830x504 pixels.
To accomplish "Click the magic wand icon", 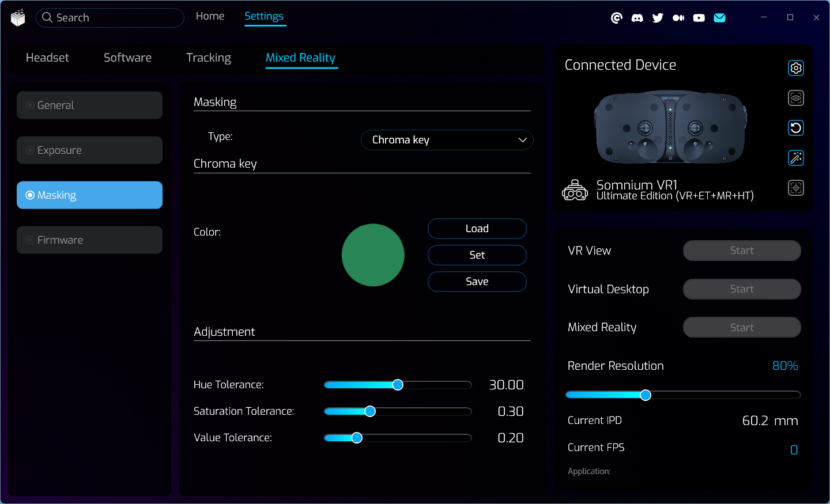I will (x=795, y=158).
